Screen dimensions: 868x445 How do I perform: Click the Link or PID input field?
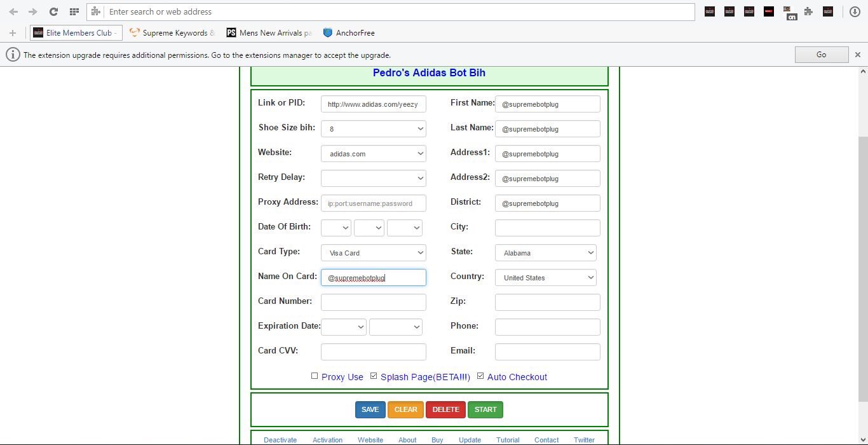(374, 104)
